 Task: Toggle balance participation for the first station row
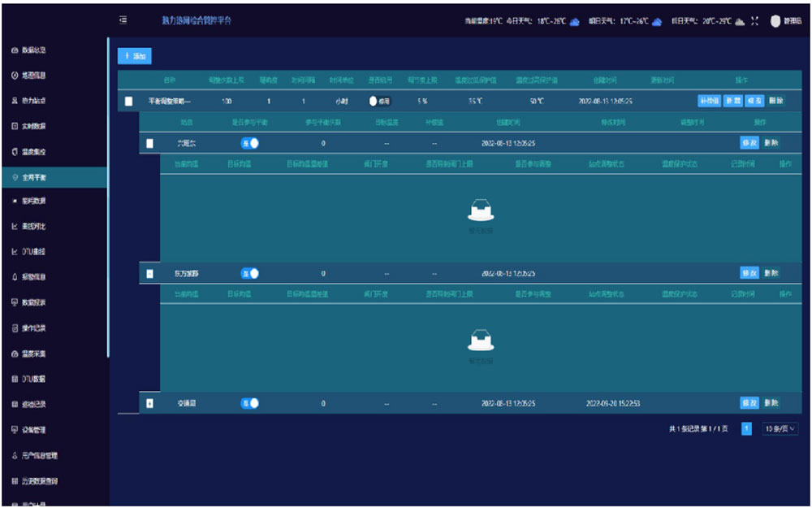249,143
